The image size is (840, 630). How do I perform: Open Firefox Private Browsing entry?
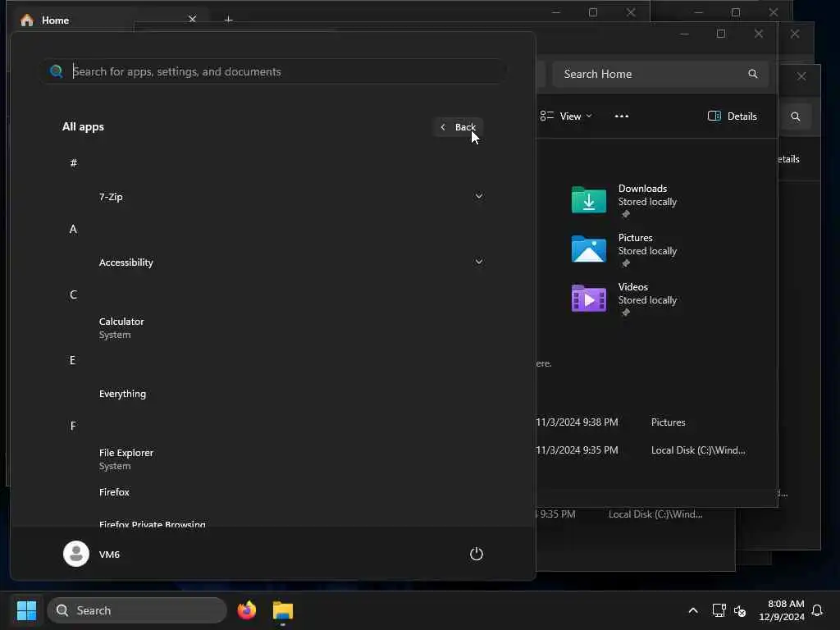[x=152, y=524]
